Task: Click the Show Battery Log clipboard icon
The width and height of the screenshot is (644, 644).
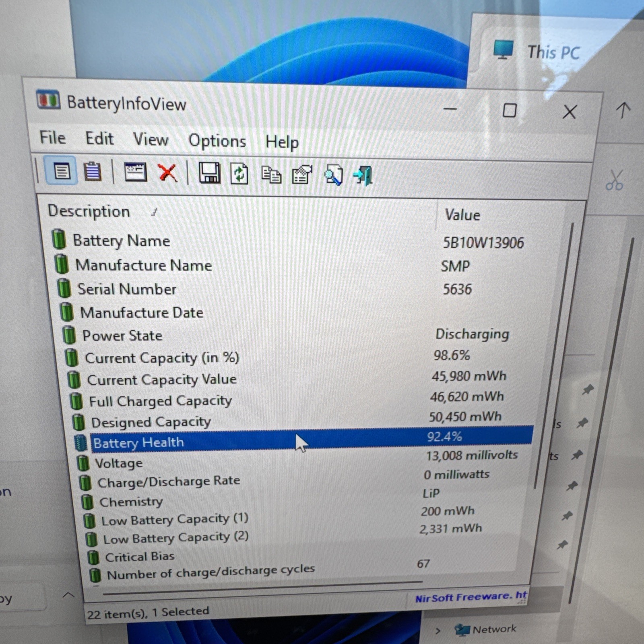Action: 93,172
